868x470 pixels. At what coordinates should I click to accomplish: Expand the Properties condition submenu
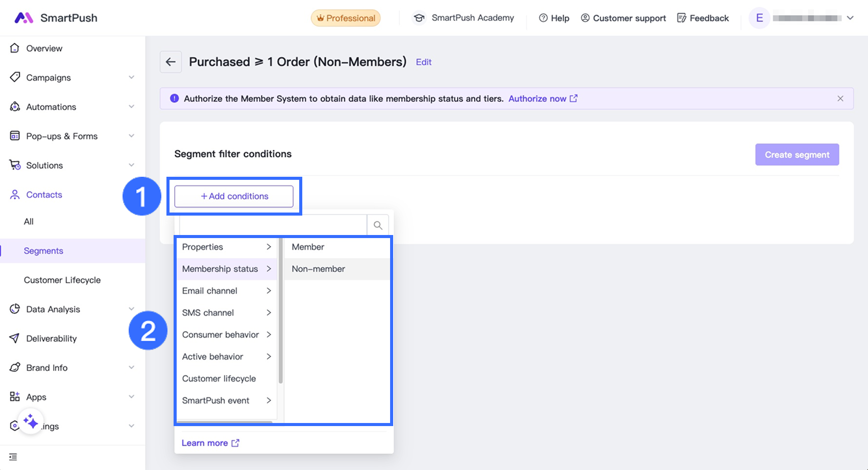pyautogui.click(x=226, y=247)
